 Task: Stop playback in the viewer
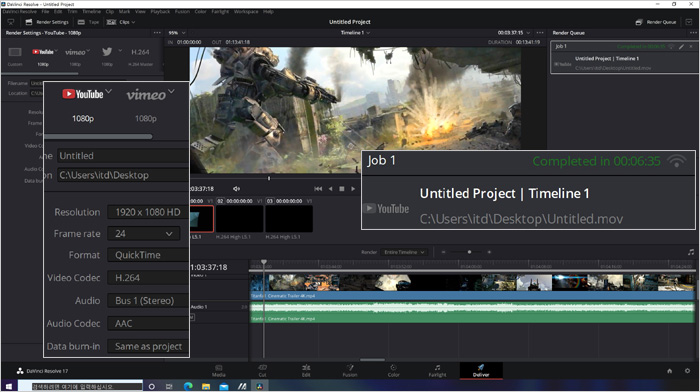(342, 189)
